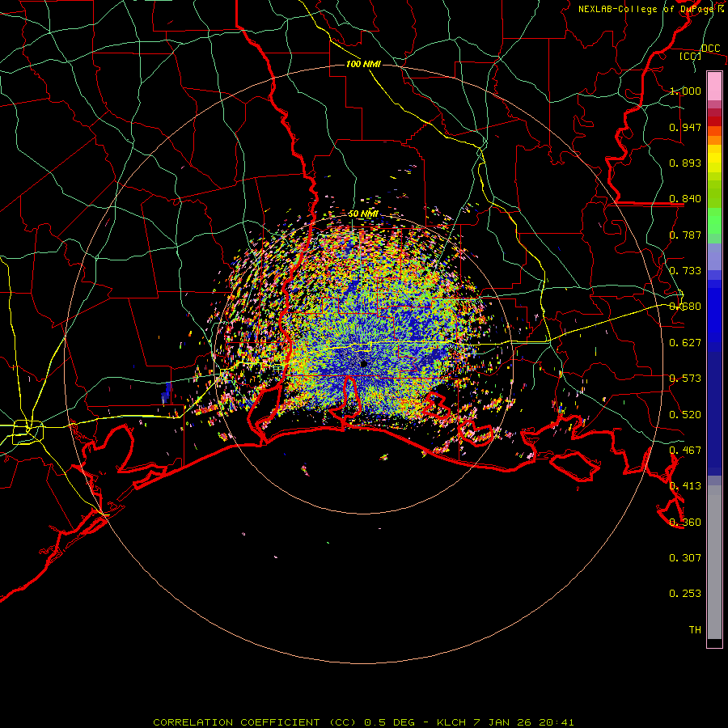Click the 100 NMI range ring label
The image size is (728, 728).
click(x=363, y=64)
